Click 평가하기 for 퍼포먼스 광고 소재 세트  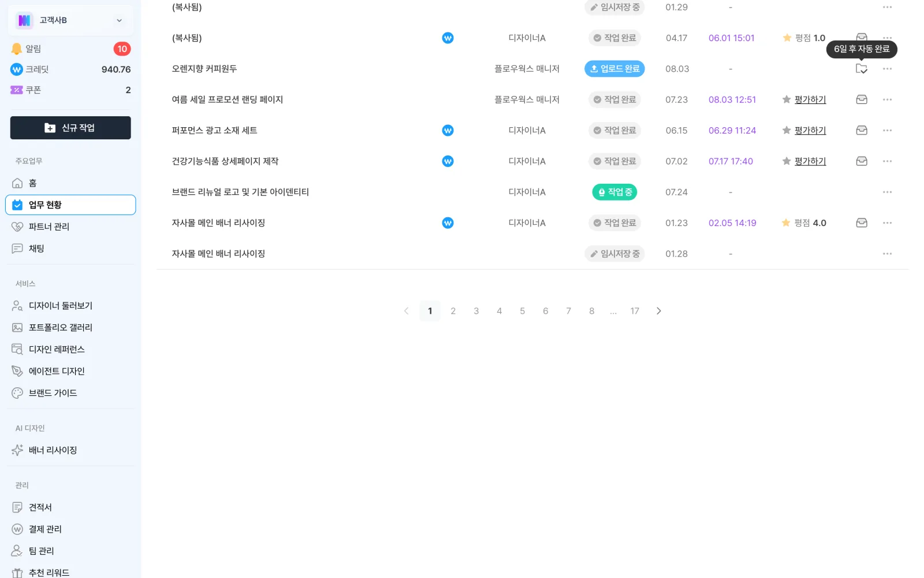coord(810,131)
